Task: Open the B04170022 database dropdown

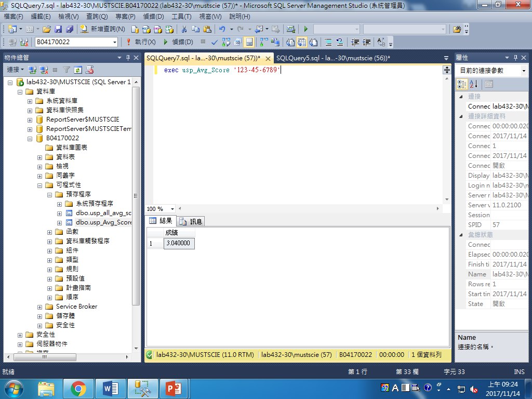Action: click(115, 42)
